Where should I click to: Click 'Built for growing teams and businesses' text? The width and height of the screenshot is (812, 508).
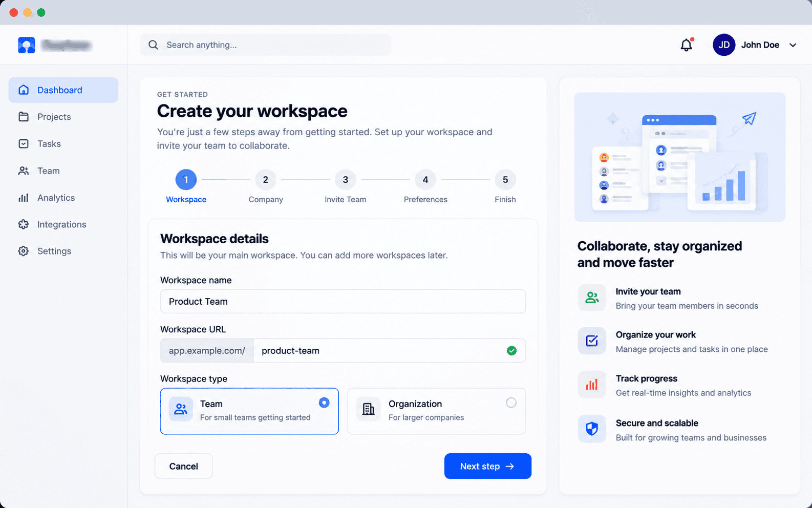[691, 437]
